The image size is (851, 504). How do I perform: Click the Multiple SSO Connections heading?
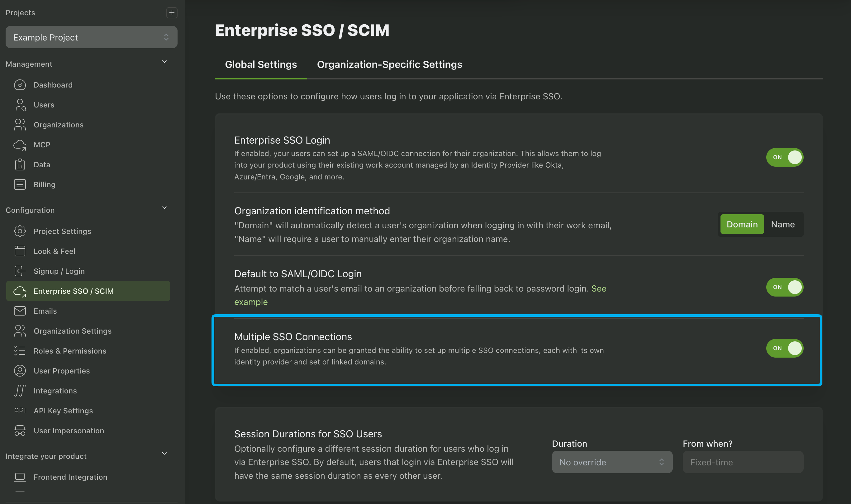pyautogui.click(x=293, y=336)
